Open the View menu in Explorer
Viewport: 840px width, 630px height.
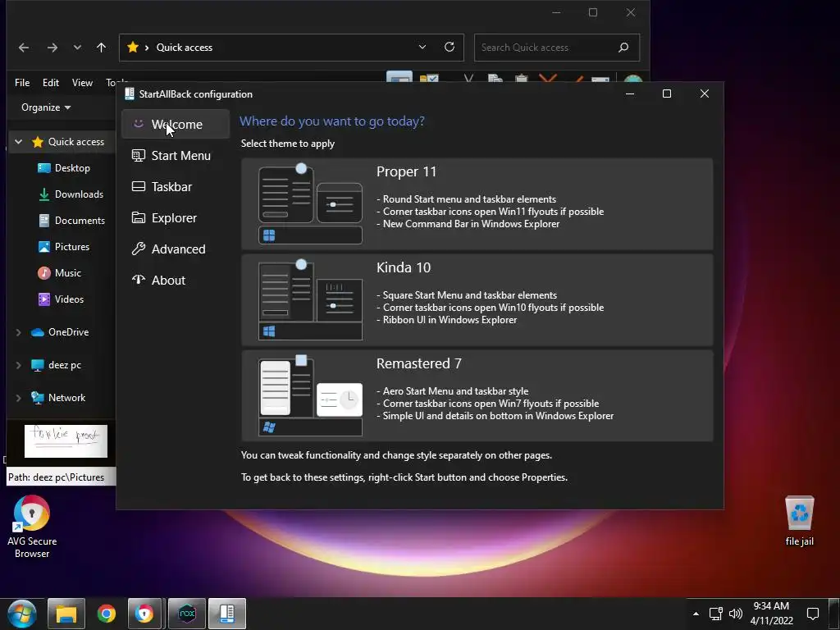pos(82,83)
